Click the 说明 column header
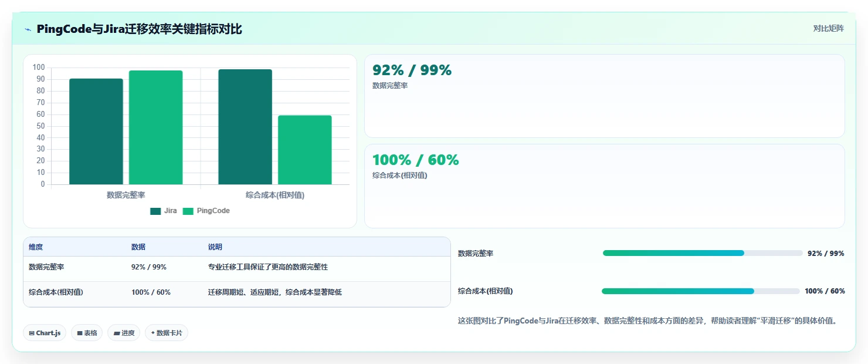 [x=215, y=247]
